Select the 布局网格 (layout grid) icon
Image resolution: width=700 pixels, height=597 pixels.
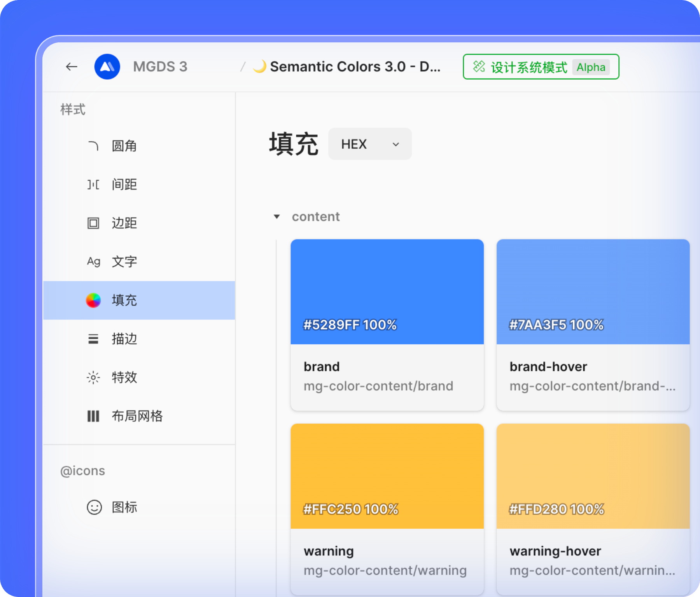coord(93,416)
